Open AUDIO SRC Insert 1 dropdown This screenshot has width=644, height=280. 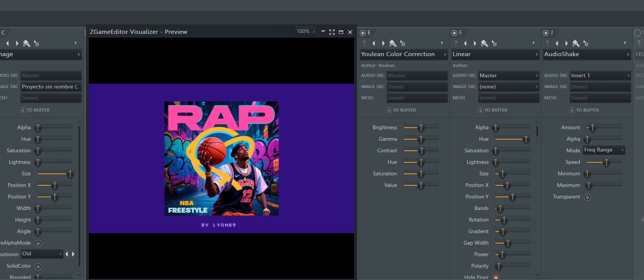pyautogui.click(x=600, y=76)
